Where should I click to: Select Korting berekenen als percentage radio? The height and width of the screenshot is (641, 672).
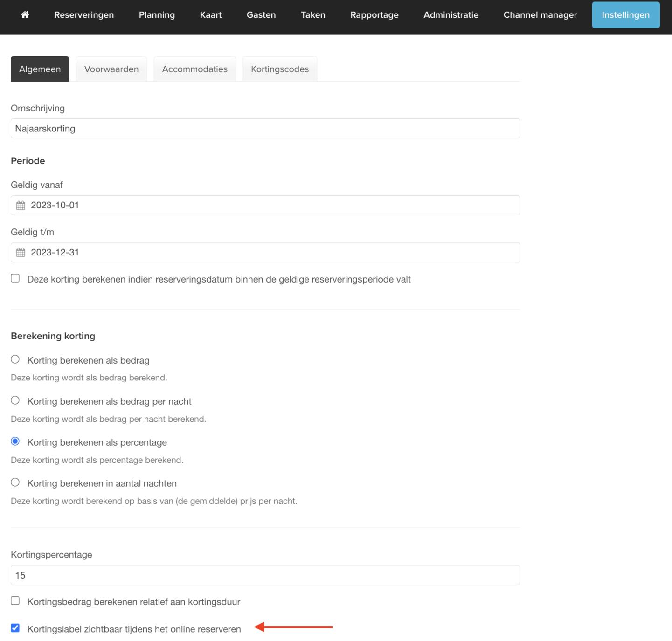[x=15, y=441]
